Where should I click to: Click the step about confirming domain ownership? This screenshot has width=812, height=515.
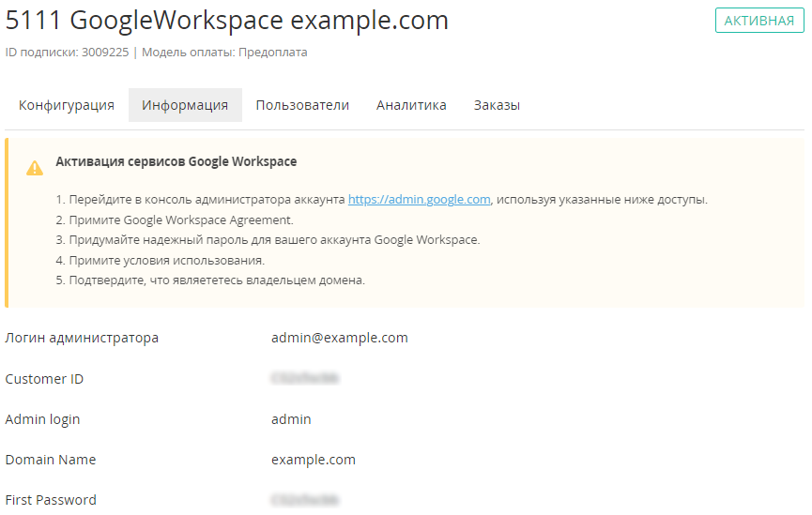[x=216, y=280]
